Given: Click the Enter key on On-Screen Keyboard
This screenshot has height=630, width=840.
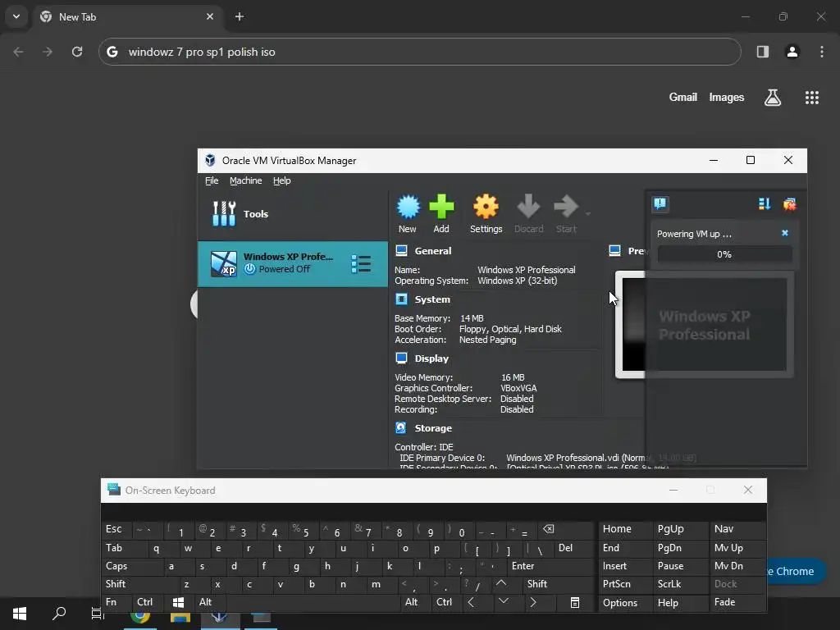Looking at the screenshot, I should (550, 566).
